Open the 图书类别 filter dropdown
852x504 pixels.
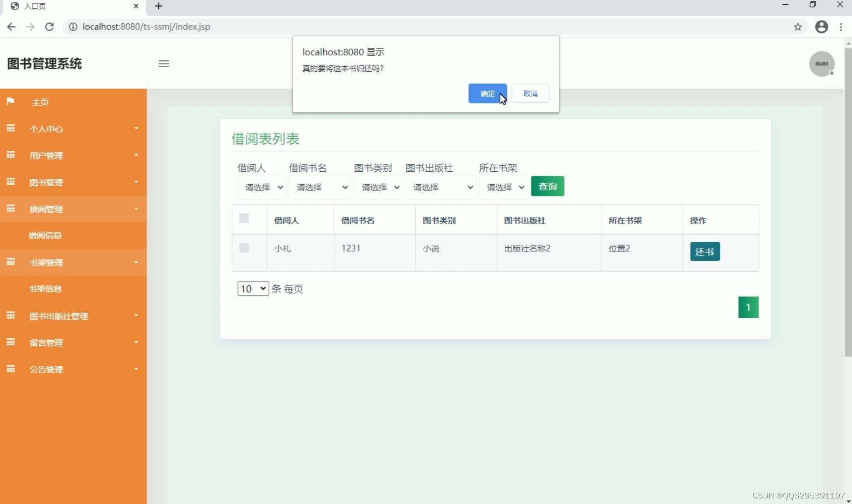tap(378, 187)
